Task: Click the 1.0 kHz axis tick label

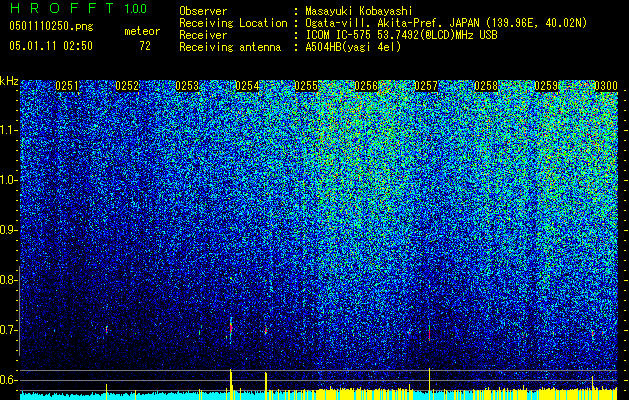Action: point(9,180)
